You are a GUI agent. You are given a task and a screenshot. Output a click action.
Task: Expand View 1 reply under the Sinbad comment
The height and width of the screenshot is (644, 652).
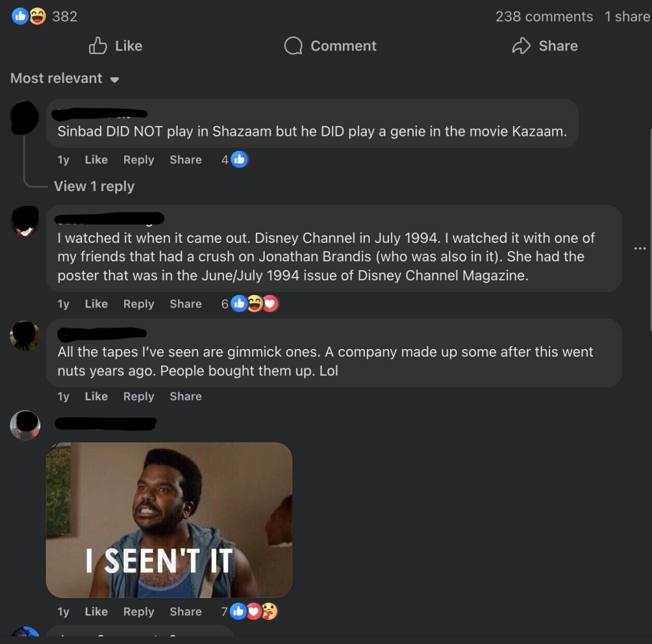[94, 186]
